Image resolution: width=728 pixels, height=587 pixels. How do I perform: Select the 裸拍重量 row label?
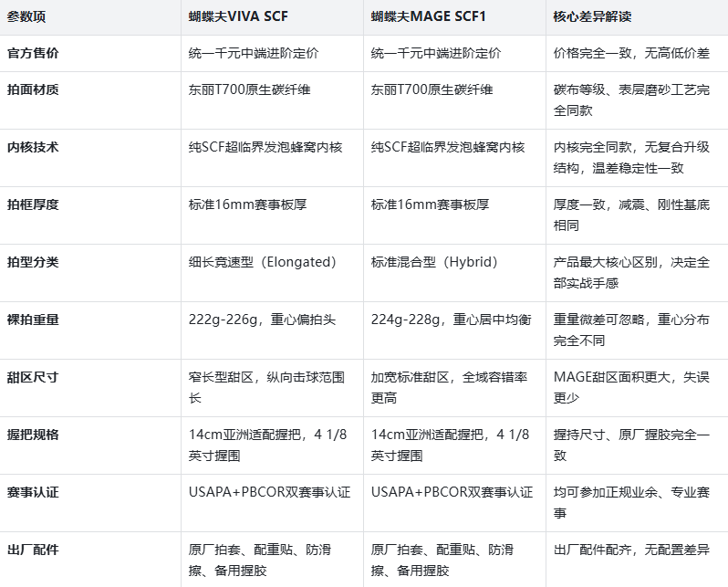coord(33,320)
